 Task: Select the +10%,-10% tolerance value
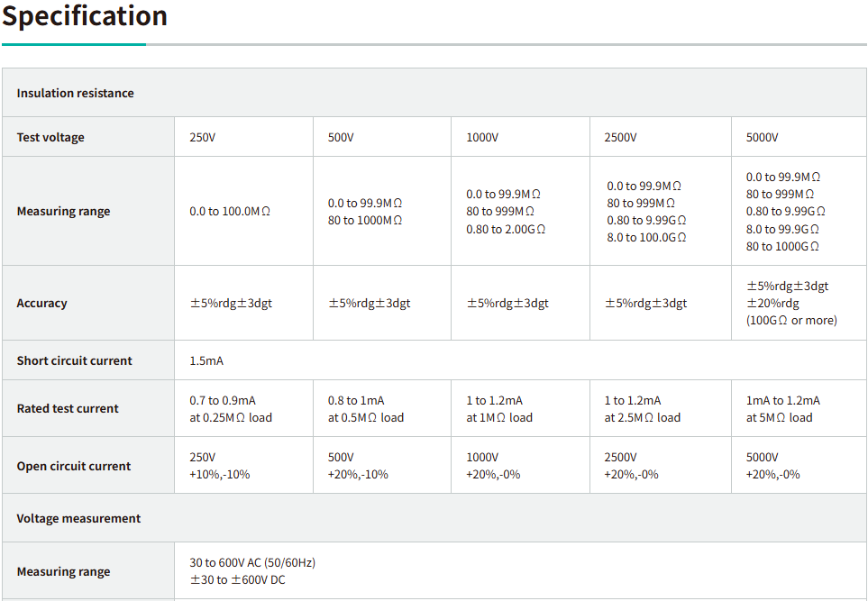click(x=219, y=474)
